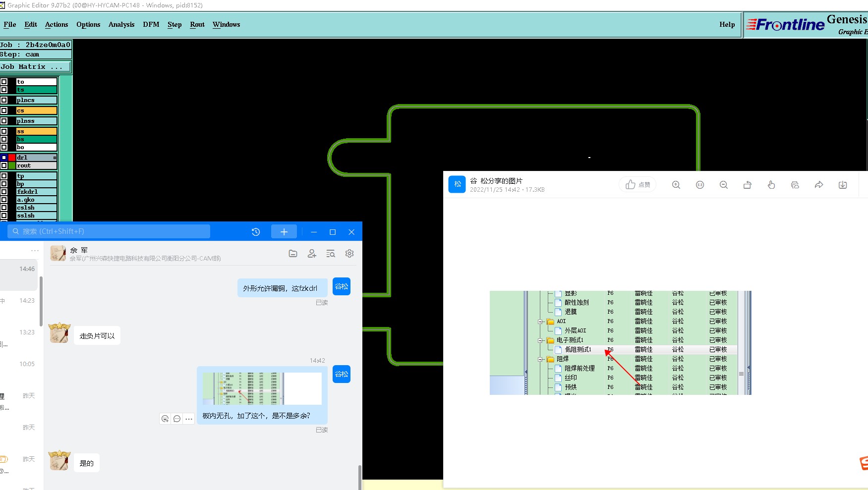
Task: Open the DFM menu
Action: pos(151,24)
